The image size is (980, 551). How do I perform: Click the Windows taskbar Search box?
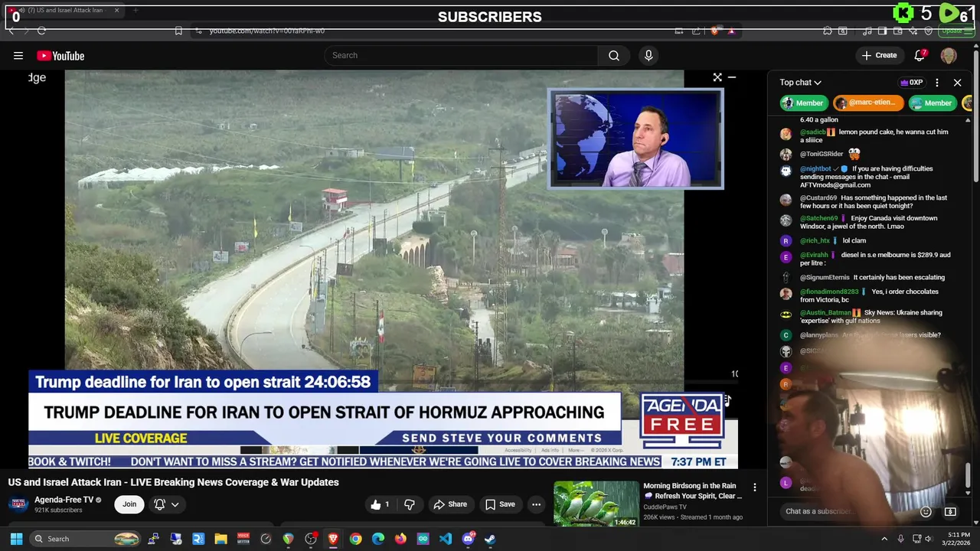click(86, 539)
